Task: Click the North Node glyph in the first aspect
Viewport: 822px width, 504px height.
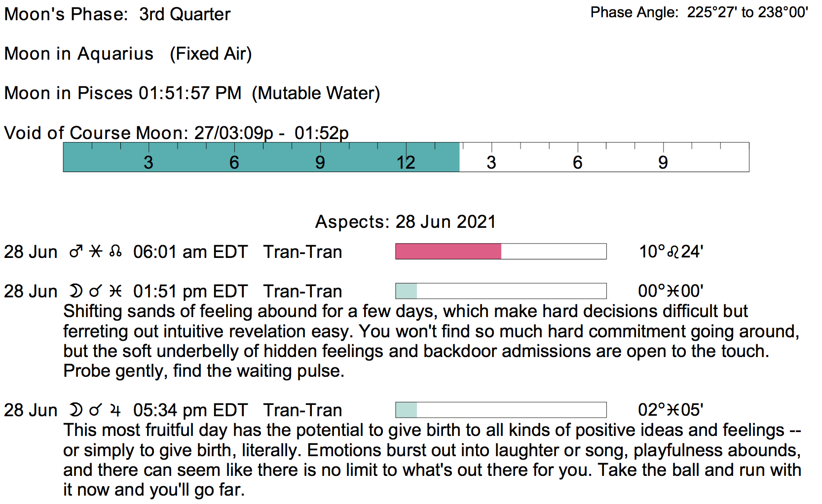Action: tap(116, 252)
